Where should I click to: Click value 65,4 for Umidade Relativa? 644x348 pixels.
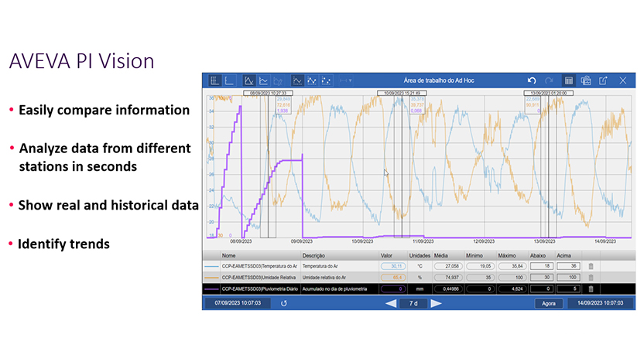pos(393,278)
